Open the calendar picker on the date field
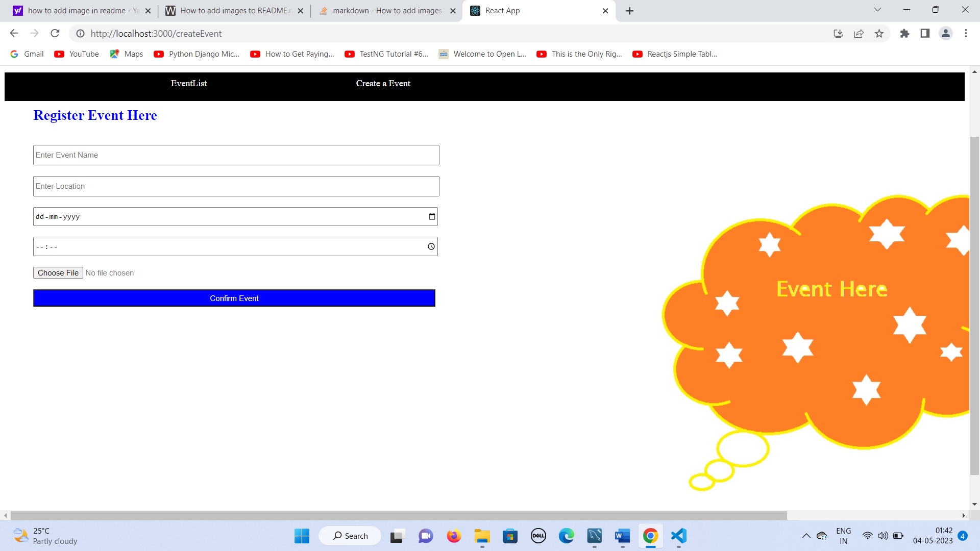980x551 pixels. tap(431, 216)
